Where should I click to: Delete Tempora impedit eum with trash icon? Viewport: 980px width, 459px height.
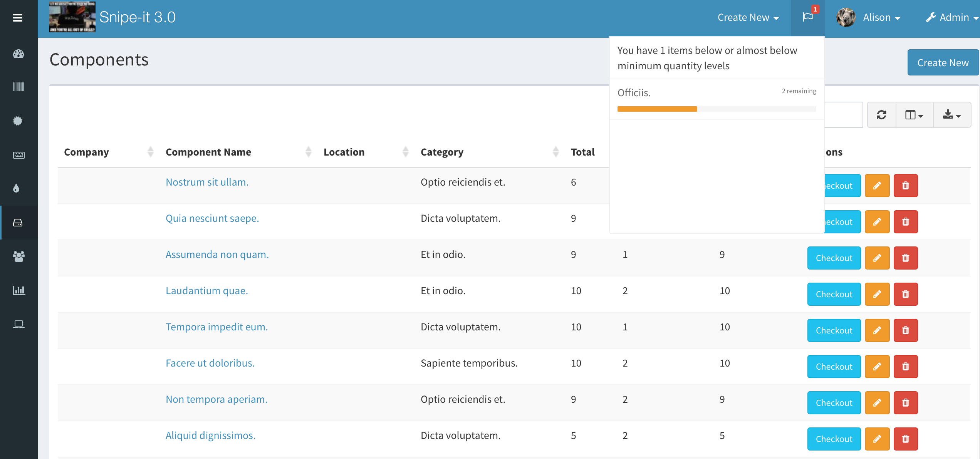click(906, 330)
